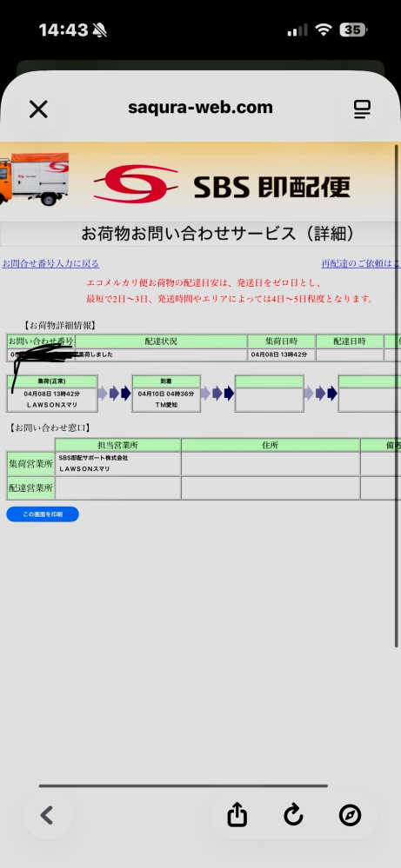The height and width of the screenshot is (868, 401).
Task: Tap the delivery truck image
Action: [x=34, y=179]
